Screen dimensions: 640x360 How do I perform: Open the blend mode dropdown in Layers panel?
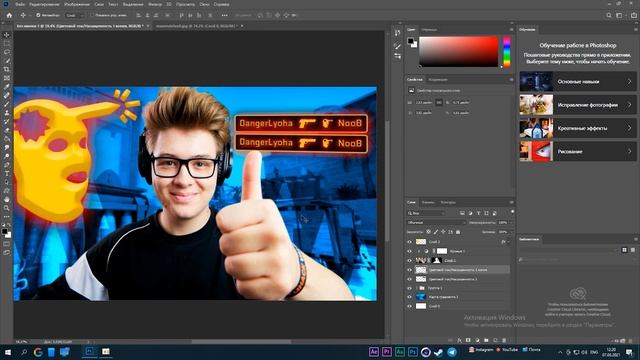[x=436, y=222]
